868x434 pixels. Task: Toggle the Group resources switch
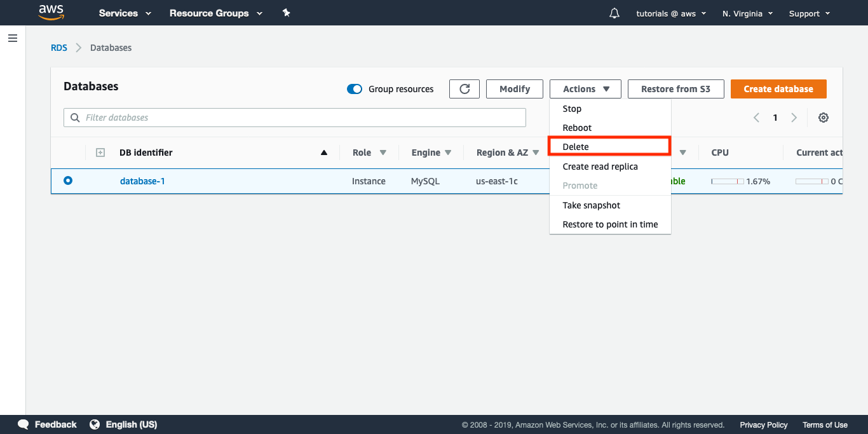355,89
